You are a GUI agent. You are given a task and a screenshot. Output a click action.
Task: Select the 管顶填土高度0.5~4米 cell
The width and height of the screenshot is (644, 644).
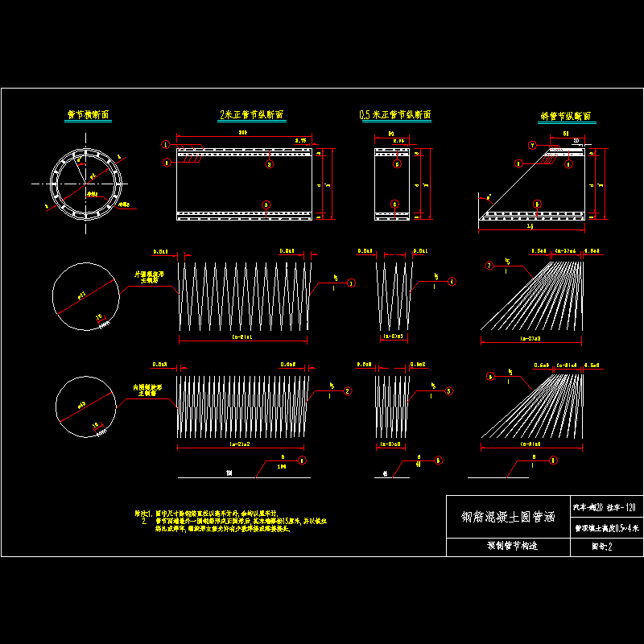607,528
